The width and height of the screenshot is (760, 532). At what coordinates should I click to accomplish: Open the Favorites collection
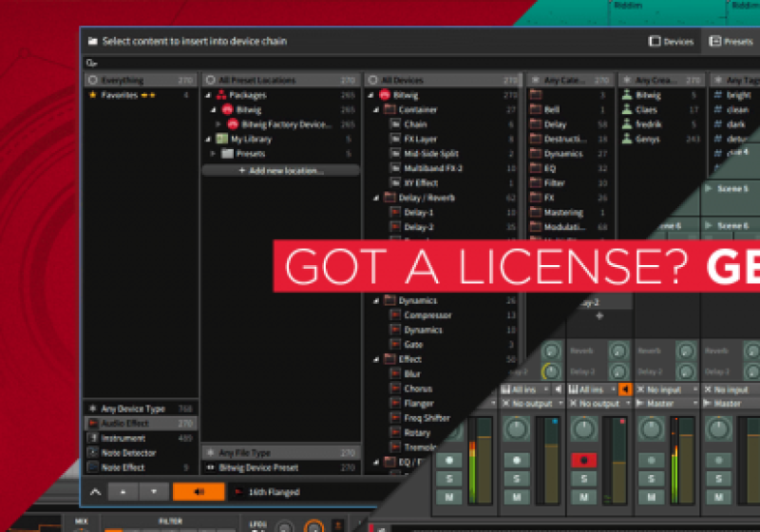click(141, 95)
